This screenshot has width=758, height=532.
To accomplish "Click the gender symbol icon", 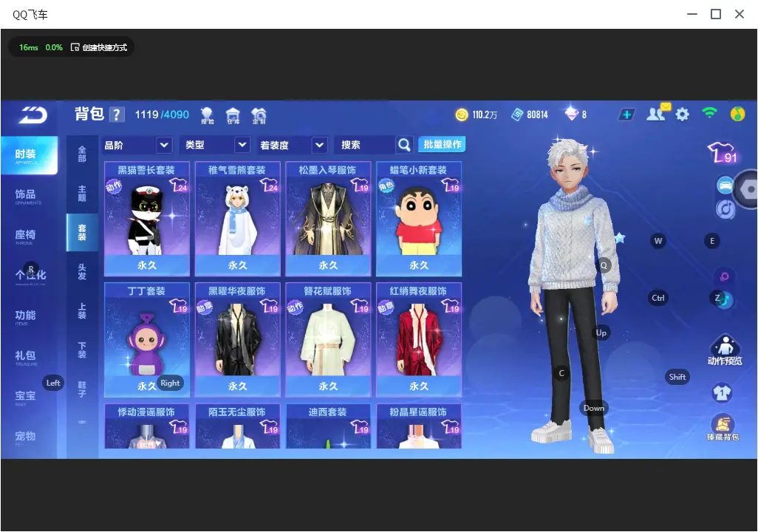I will 724,276.
